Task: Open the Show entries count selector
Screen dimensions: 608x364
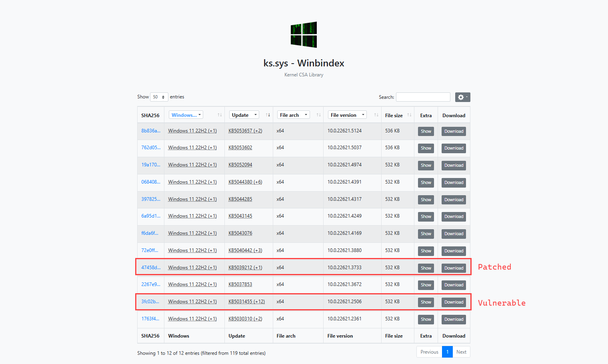Action: tap(159, 97)
